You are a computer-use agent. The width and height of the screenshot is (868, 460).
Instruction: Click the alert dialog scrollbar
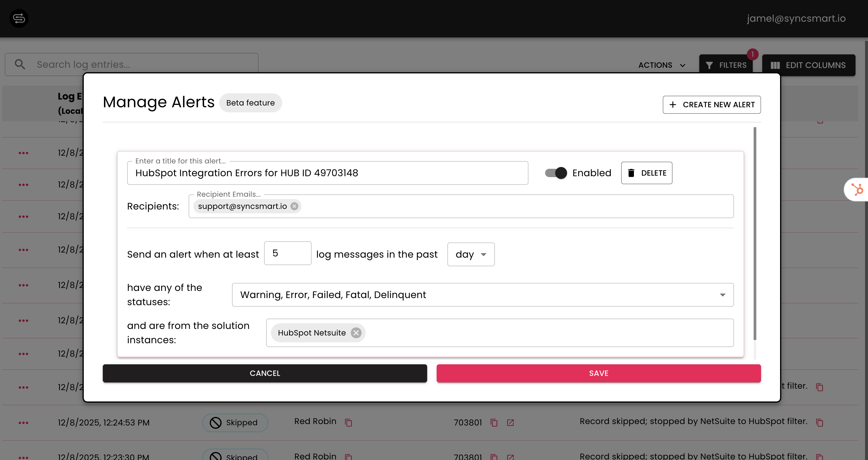coord(755,233)
